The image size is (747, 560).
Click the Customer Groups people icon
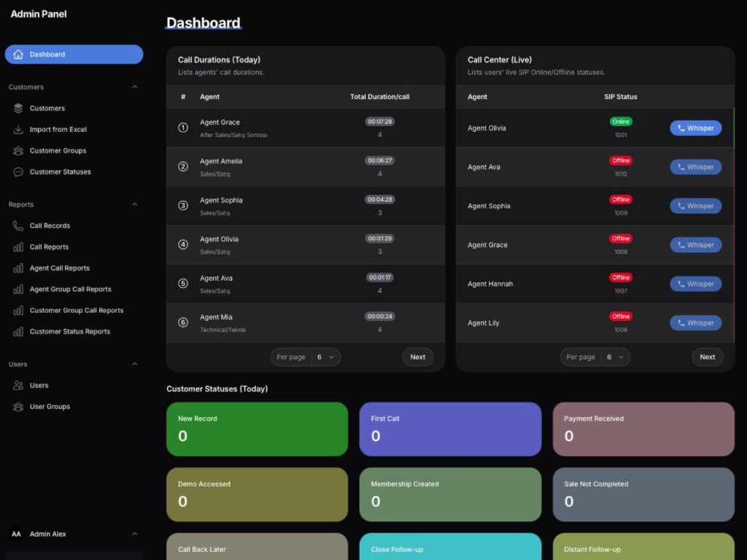click(18, 150)
